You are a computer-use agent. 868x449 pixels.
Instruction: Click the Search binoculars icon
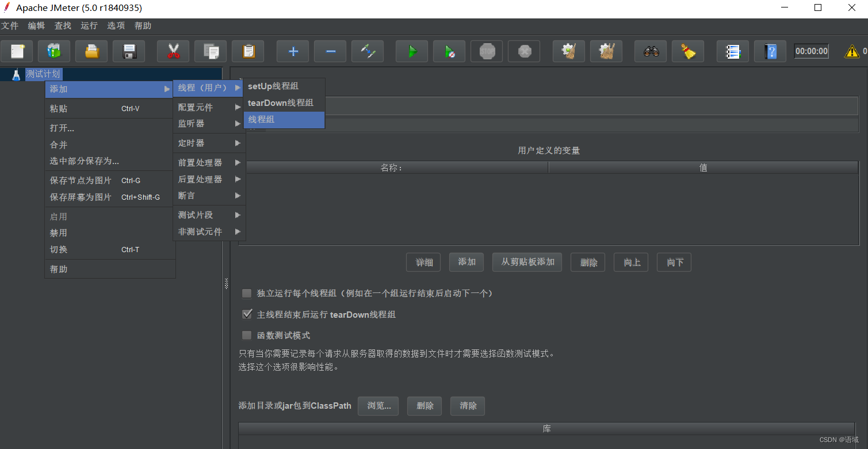tap(651, 51)
